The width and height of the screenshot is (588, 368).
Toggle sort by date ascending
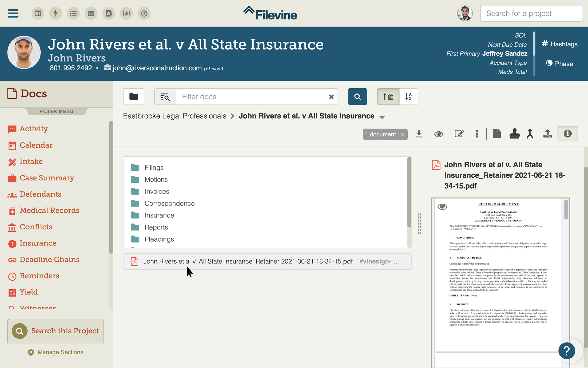(x=388, y=97)
